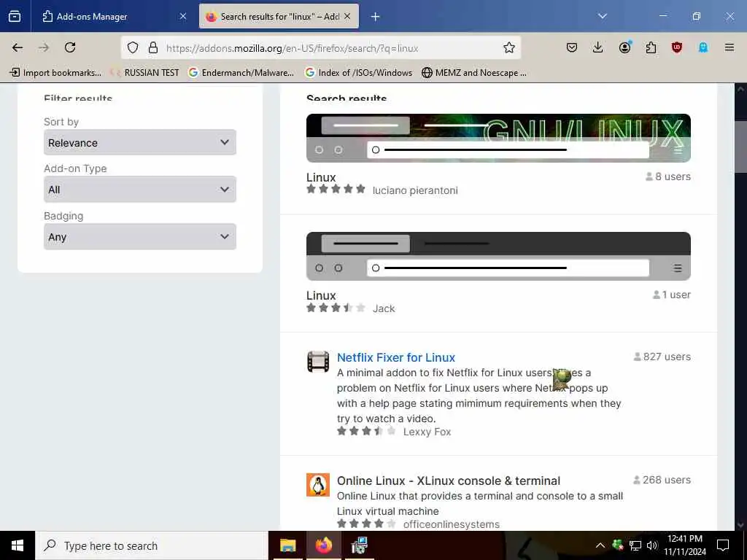Open the Linux theme by Jack
The height and width of the screenshot is (560, 747).
pos(321,295)
